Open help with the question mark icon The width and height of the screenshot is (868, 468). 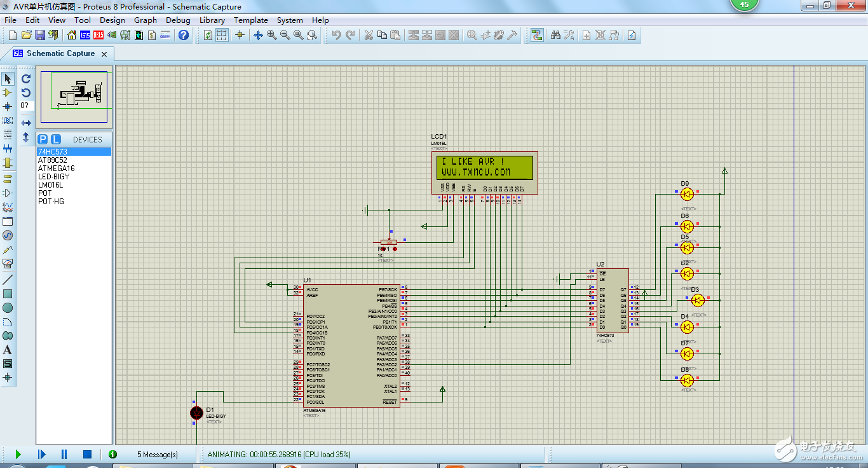[184, 35]
